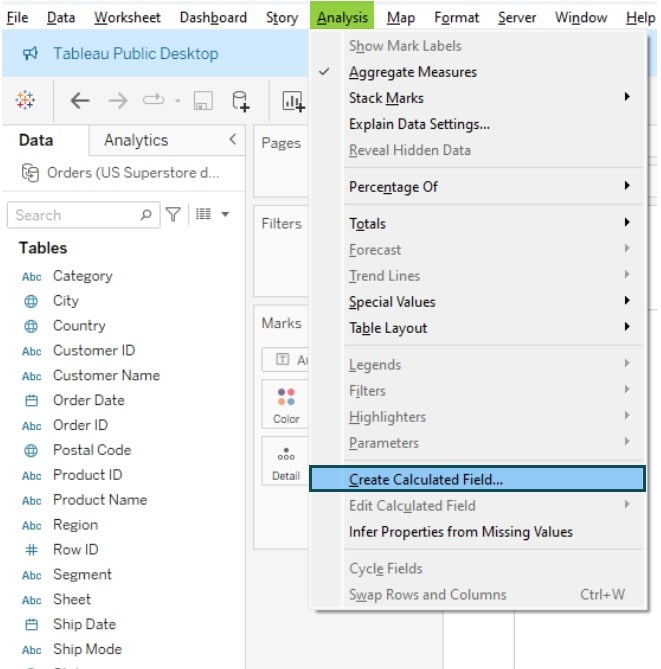Collapse the Data pane with the chevron
The image size is (661, 669).
[233, 139]
